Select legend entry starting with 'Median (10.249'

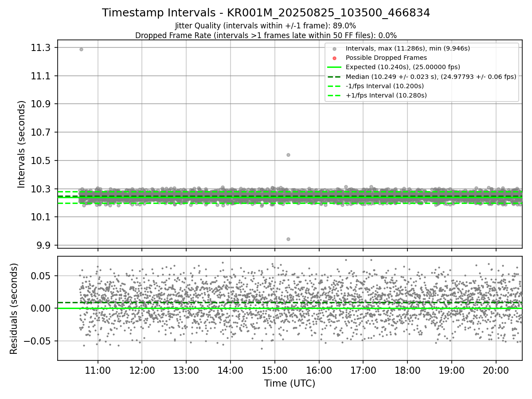point(431,77)
